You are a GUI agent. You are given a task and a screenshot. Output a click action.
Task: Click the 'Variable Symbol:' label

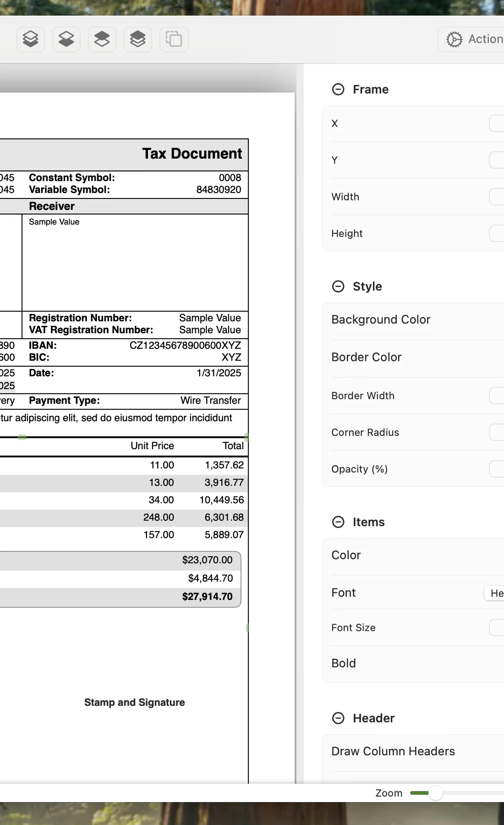[x=69, y=190]
